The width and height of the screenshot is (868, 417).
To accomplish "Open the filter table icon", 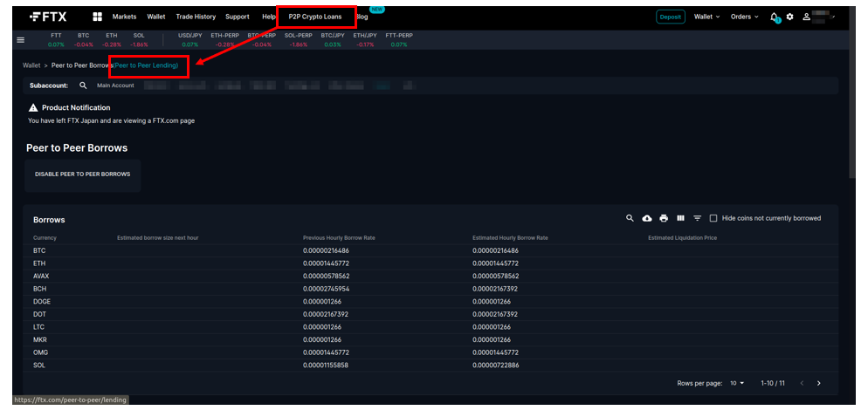I will [x=698, y=218].
